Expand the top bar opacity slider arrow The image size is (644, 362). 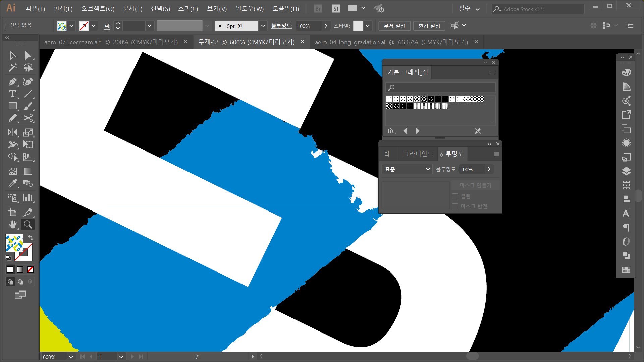[326, 26]
